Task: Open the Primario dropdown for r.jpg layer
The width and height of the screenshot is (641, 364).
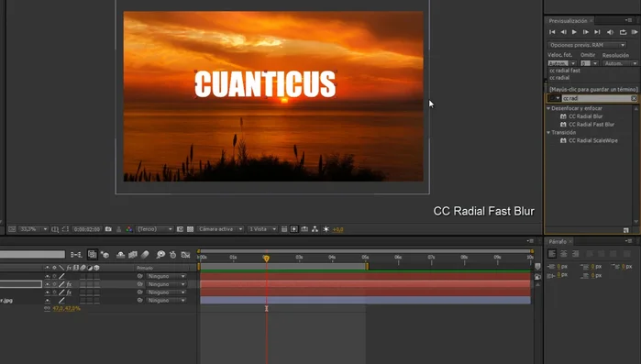Action: [166, 300]
